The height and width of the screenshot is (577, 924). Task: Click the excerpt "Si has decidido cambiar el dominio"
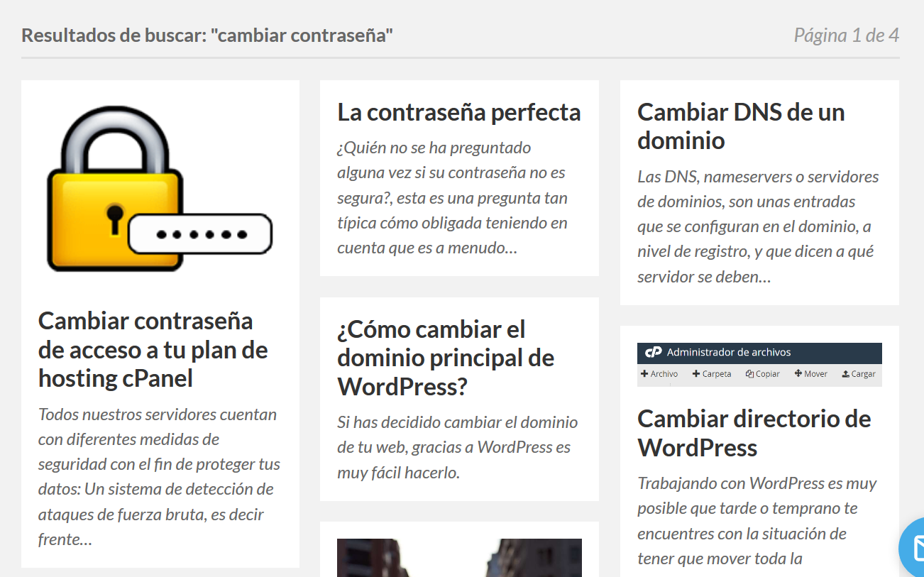pyautogui.click(x=458, y=447)
